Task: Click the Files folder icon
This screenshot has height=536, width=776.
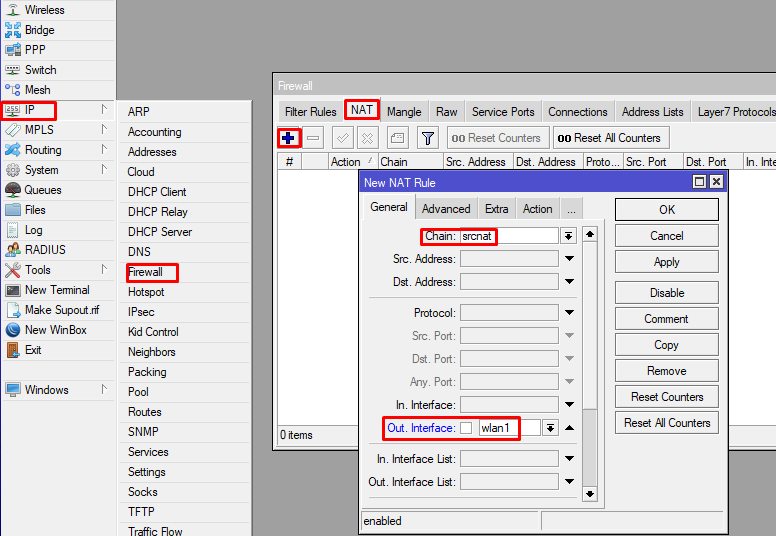Action: 13,210
